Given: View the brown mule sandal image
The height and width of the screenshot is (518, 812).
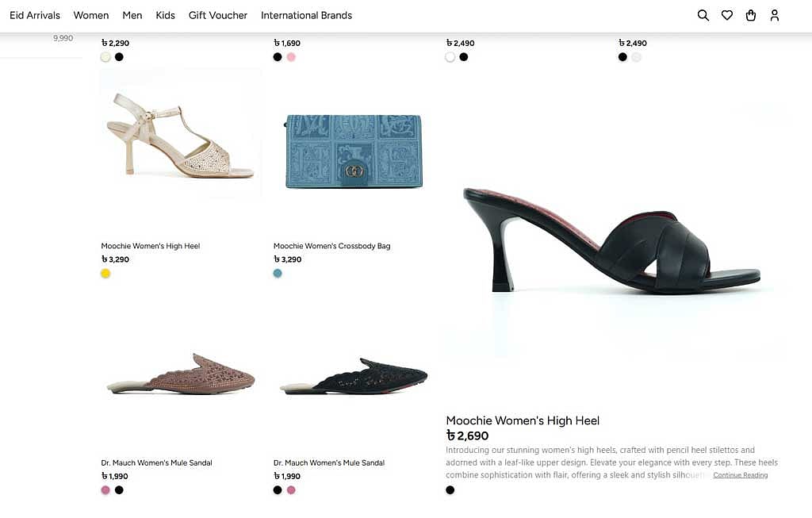Looking at the screenshot, I should [181, 374].
